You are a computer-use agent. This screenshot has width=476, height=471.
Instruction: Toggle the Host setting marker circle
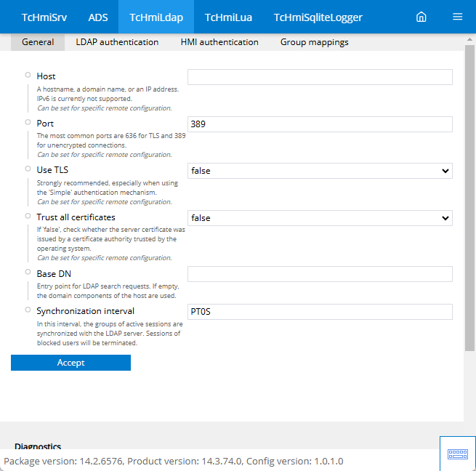point(28,75)
